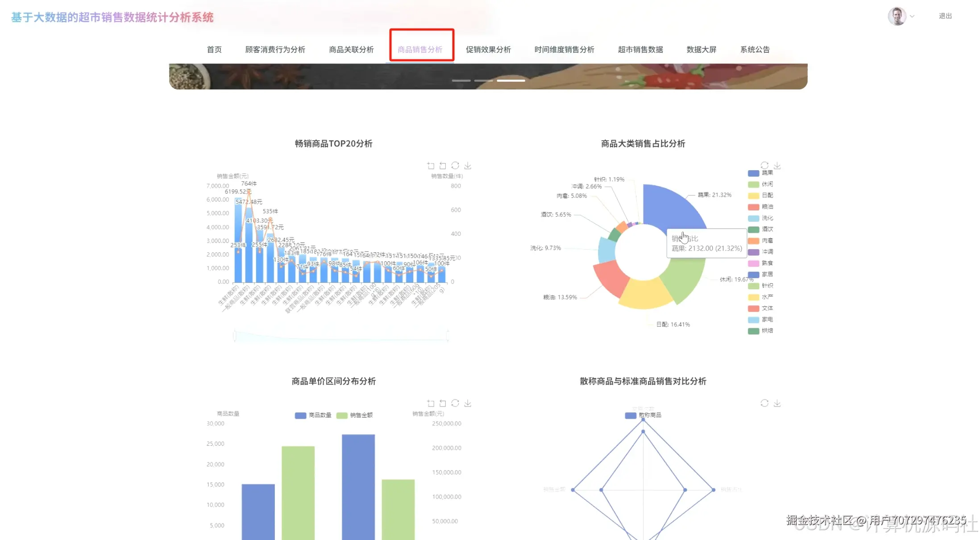Expand user menu chevron beside avatar
The width and height of the screenshot is (980, 540).
[912, 17]
